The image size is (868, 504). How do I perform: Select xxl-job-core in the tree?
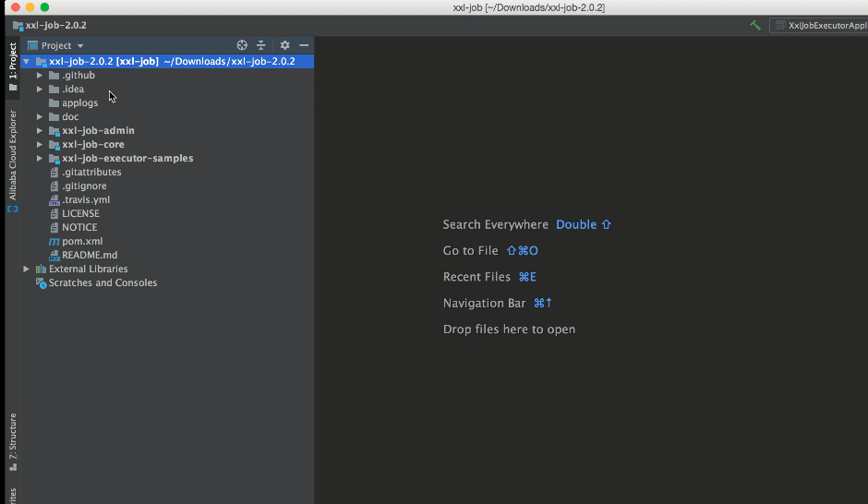point(93,144)
